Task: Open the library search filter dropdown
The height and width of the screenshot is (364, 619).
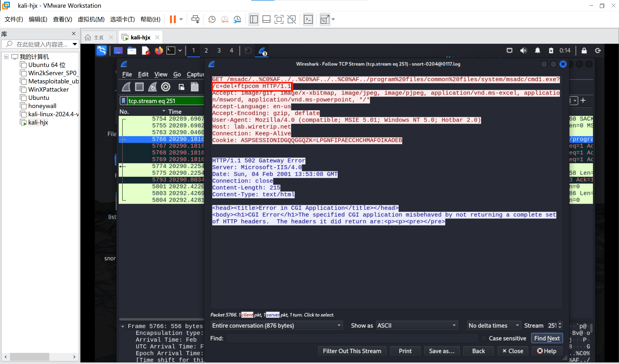Action: [75, 44]
